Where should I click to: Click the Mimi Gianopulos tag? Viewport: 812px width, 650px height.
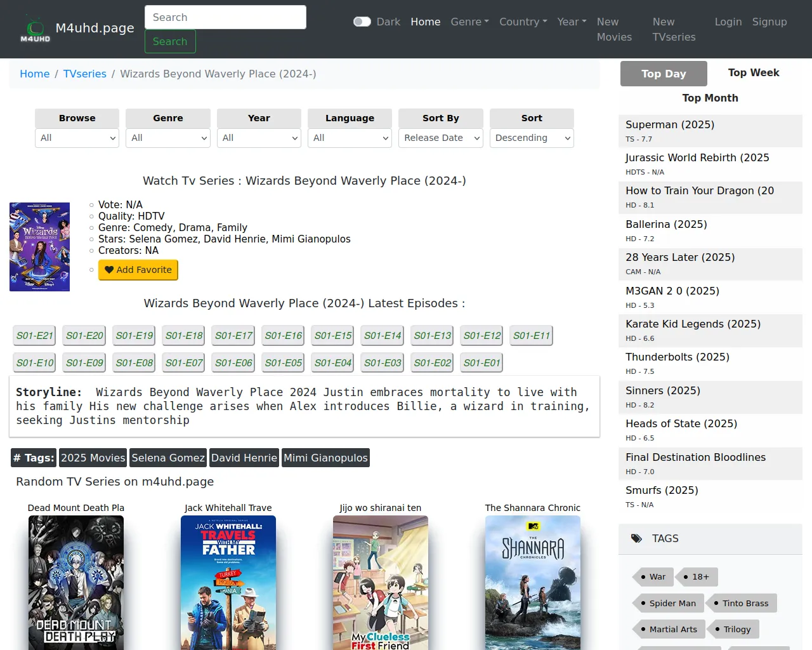pos(325,458)
